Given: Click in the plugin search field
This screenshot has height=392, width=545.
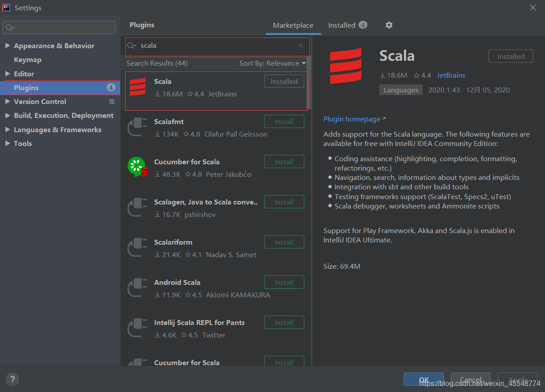Looking at the screenshot, I should point(218,46).
